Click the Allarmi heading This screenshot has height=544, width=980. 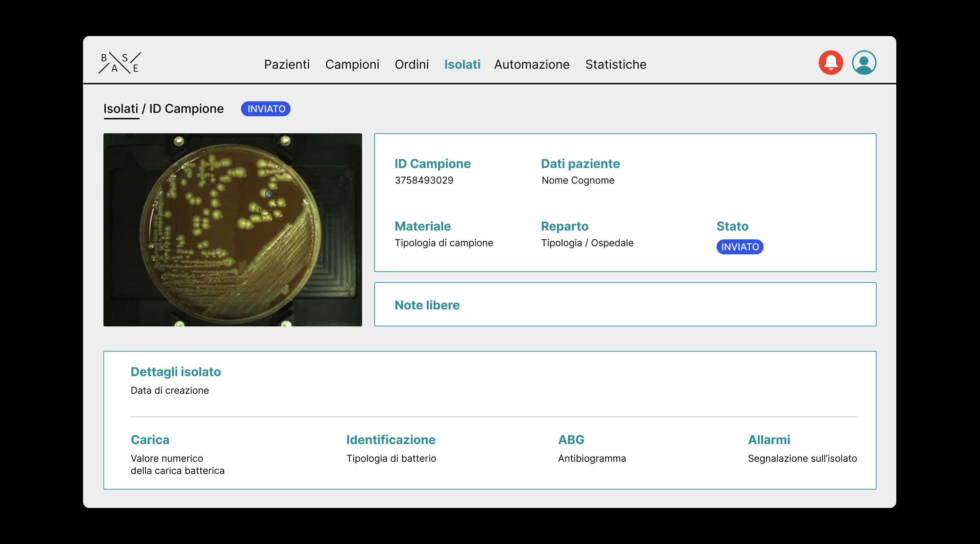(x=769, y=440)
